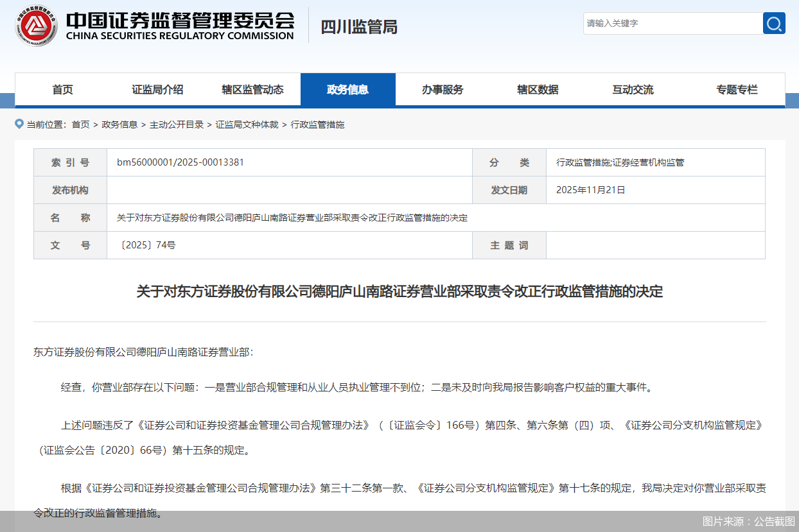
Task: Open the 证监局介绍 menu item
Action: tap(157, 89)
